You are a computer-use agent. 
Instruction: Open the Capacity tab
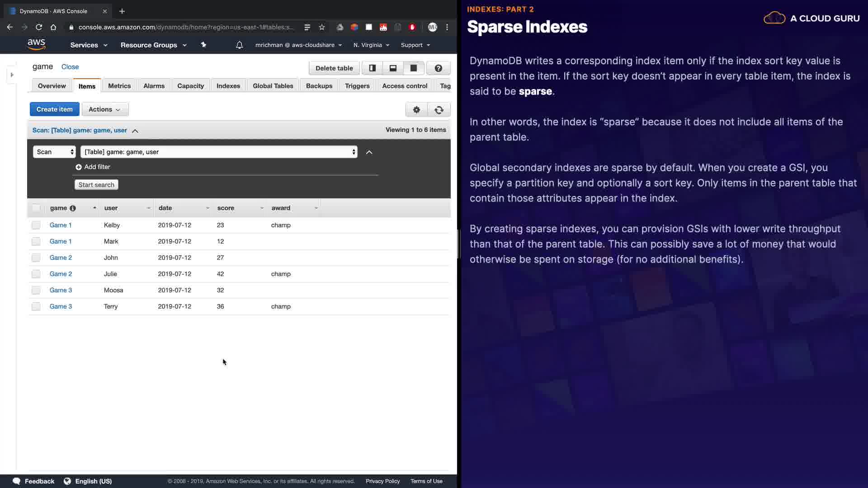pos(190,86)
